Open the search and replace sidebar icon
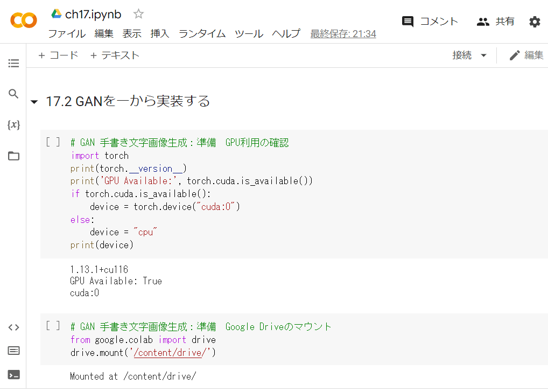The width and height of the screenshot is (548, 392). coord(13,94)
